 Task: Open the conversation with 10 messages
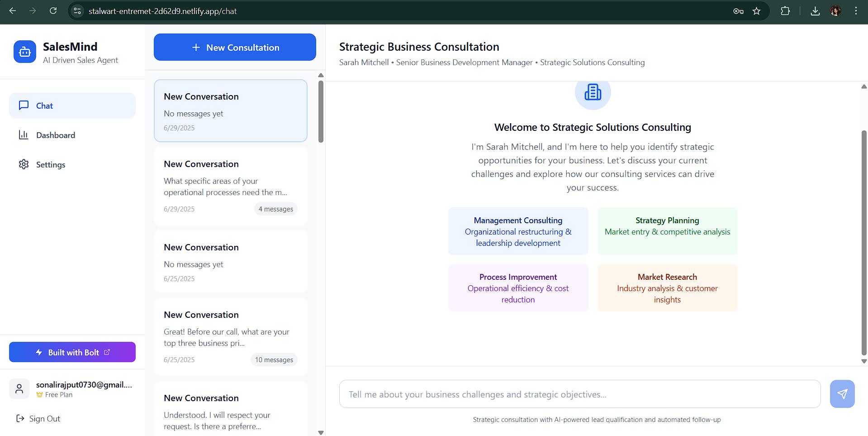click(231, 336)
